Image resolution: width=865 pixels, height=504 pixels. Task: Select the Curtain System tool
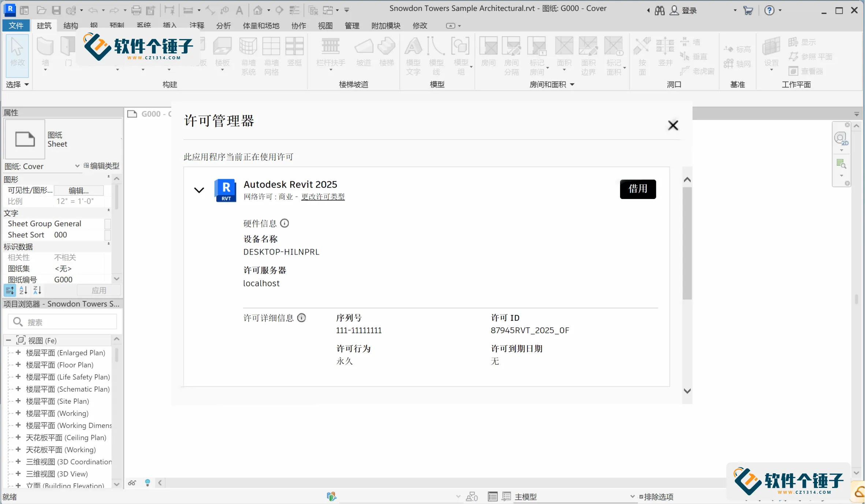click(248, 56)
